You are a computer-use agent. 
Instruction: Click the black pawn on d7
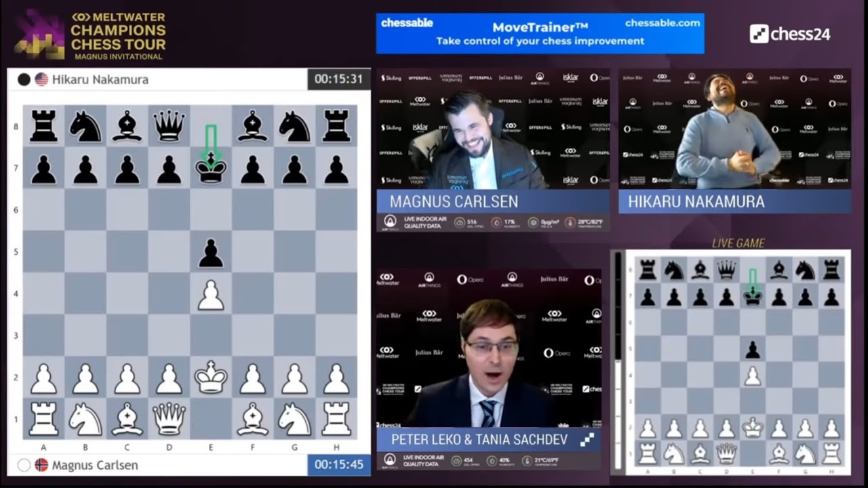click(169, 169)
